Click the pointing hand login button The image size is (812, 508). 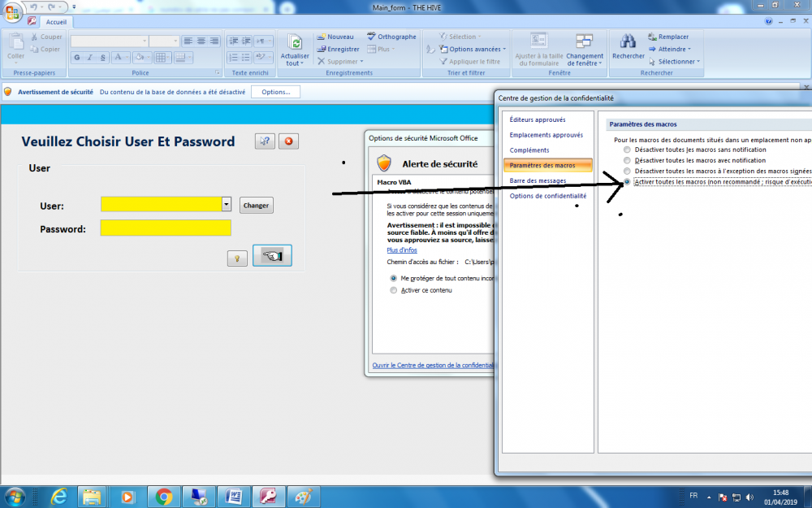point(272,255)
